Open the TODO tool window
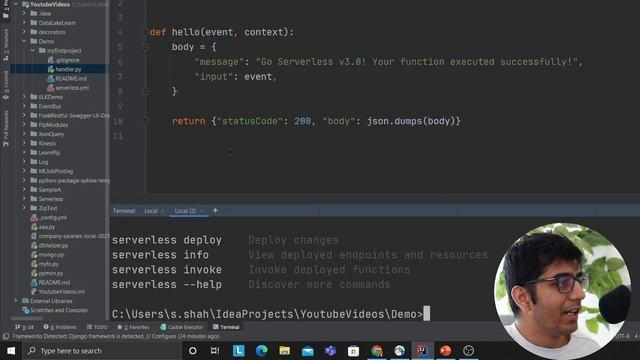 pos(97,327)
